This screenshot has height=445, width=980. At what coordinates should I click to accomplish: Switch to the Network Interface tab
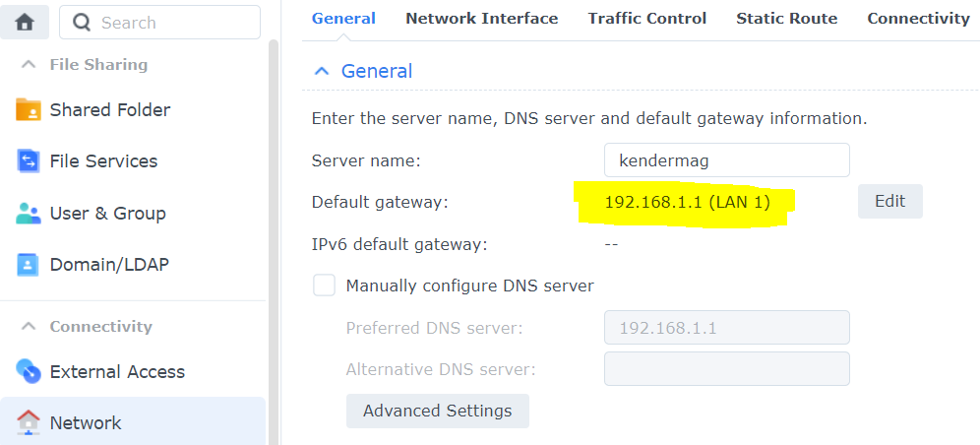[481, 19]
